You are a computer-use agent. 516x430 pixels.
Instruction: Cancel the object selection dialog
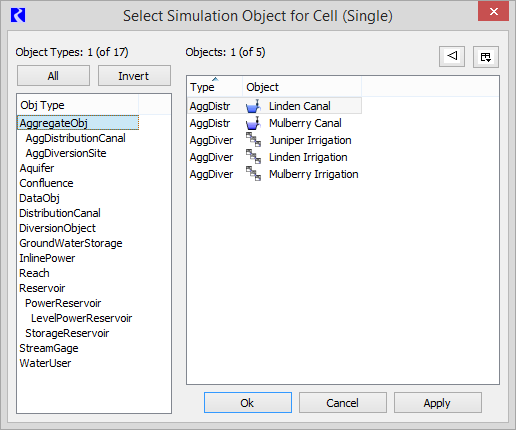click(x=343, y=403)
